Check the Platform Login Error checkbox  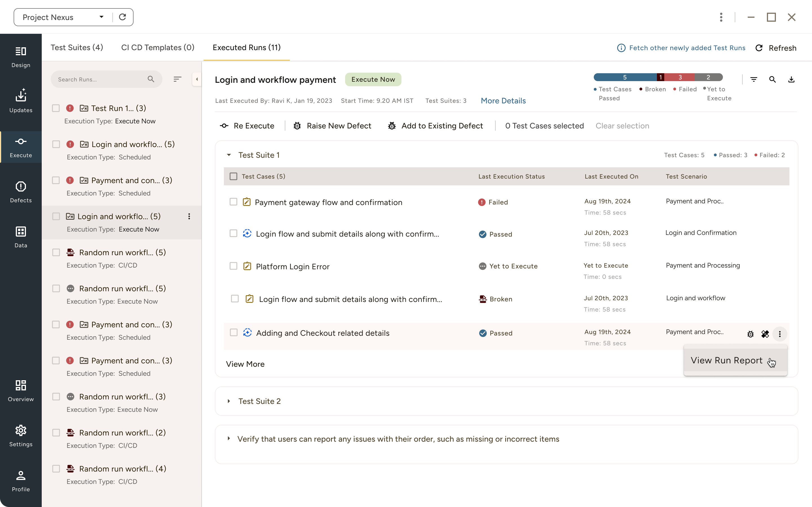pos(234,266)
